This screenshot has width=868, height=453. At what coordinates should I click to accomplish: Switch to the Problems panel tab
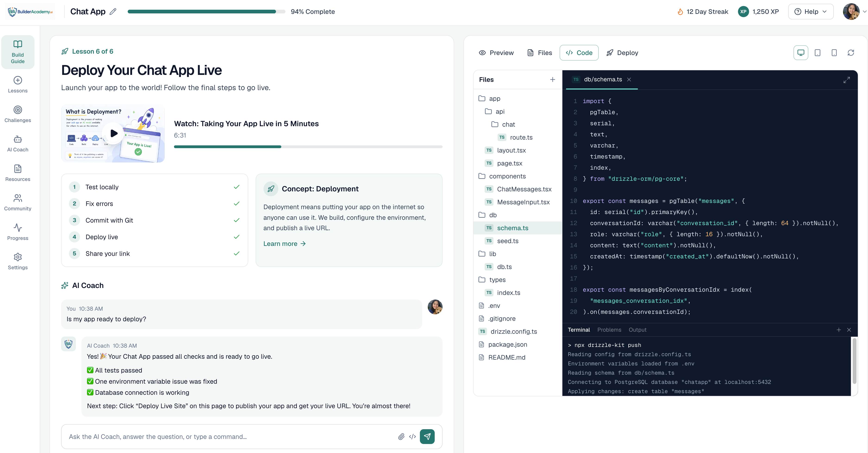(609, 330)
